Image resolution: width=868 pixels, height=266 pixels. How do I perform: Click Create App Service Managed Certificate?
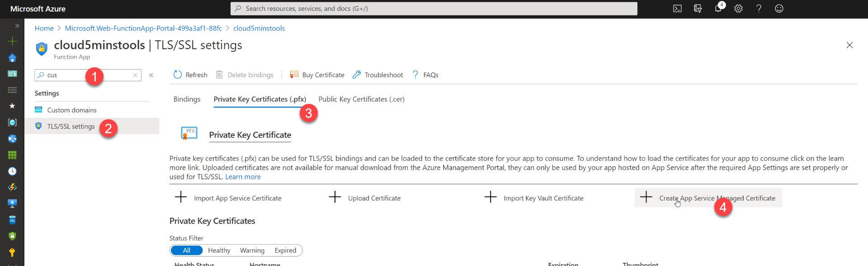click(x=708, y=198)
